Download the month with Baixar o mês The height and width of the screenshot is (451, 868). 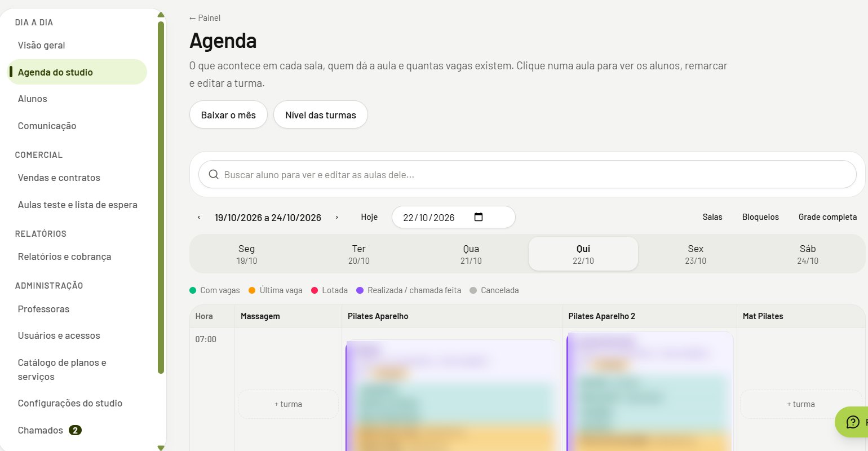point(228,115)
